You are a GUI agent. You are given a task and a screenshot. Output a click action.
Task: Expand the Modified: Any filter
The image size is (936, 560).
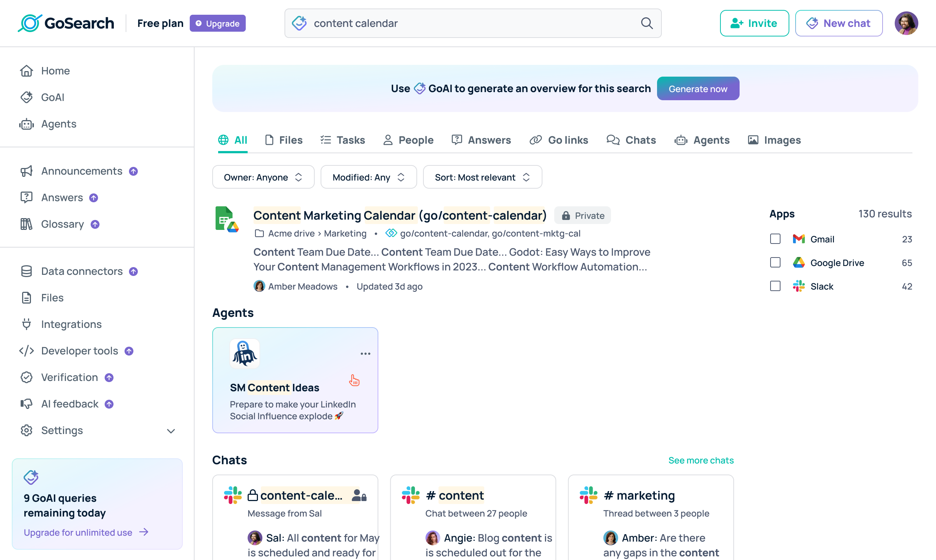(369, 177)
